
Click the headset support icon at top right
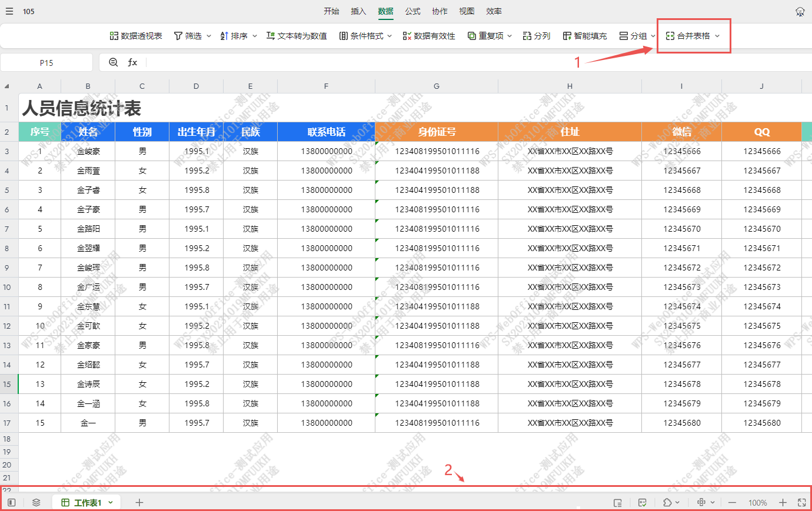coord(800,12)
